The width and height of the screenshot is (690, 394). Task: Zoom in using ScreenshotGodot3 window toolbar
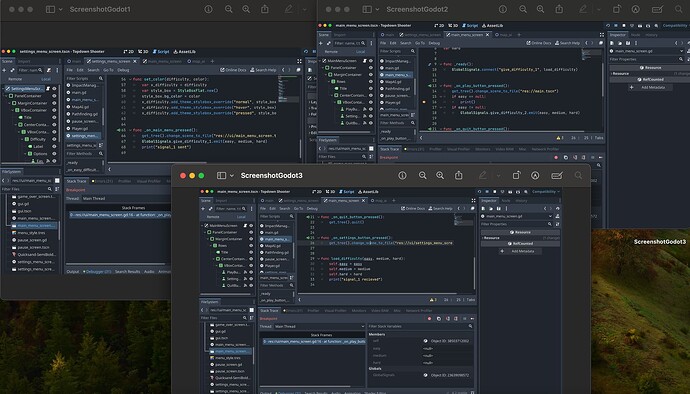[x=440, y=176]
